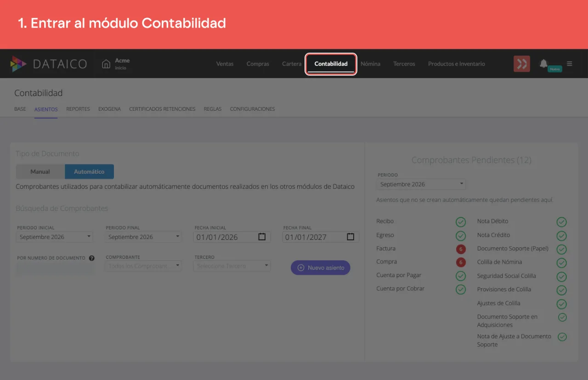Expand the Periodo Inicial dropdown
588x380 pixels.
click(x=55, y=237)
